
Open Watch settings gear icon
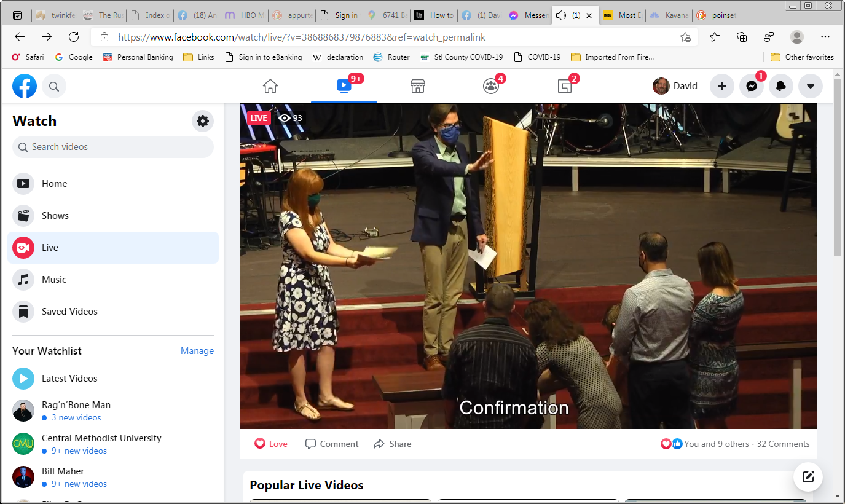pyautogui.click(x=203, y=121)
